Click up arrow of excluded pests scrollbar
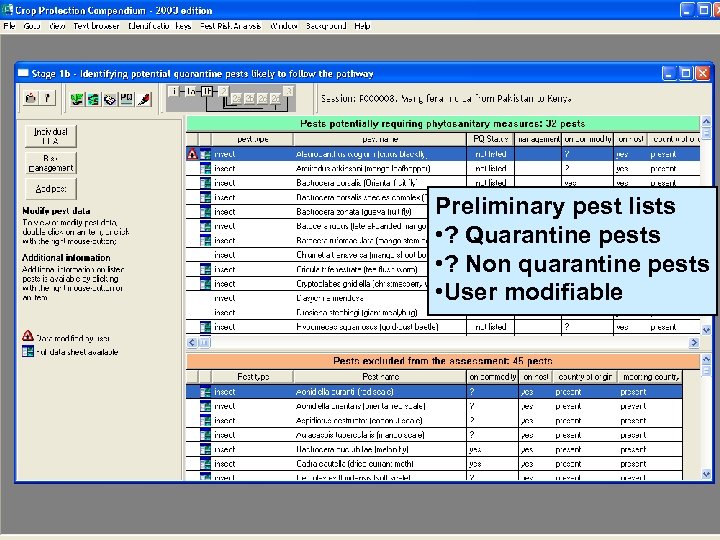This screenshot has width=720, height=540. click(706, 359)
